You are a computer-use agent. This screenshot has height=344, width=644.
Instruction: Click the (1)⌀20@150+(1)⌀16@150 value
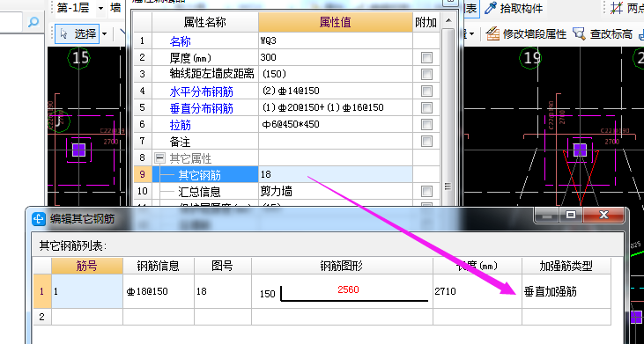point(335,108)
